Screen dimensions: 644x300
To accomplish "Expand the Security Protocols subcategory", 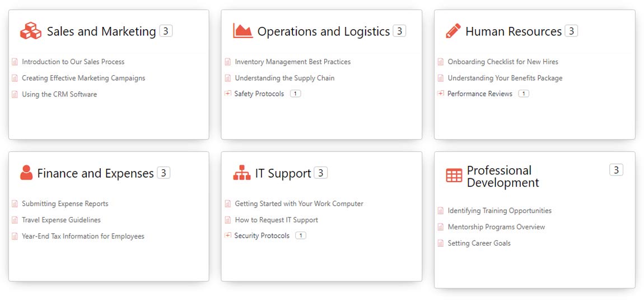I will [x=228, y=236].
